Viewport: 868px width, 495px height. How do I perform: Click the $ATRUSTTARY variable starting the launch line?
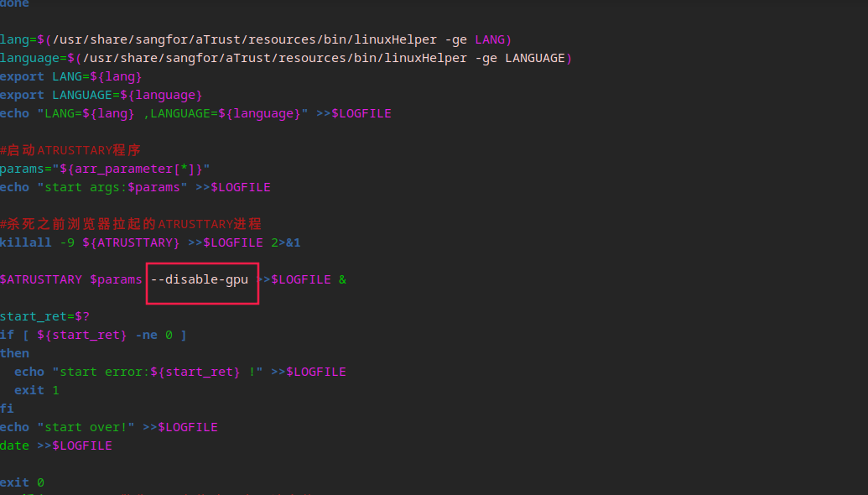[x=41, y=279]
